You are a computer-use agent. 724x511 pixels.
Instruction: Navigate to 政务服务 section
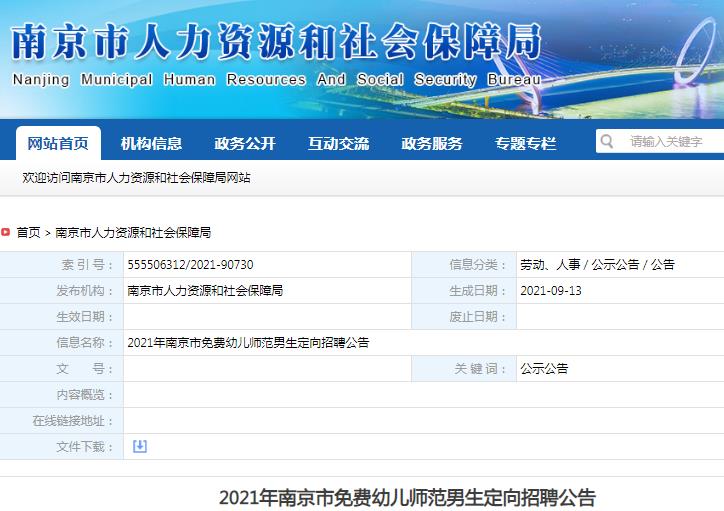[432, 143]
